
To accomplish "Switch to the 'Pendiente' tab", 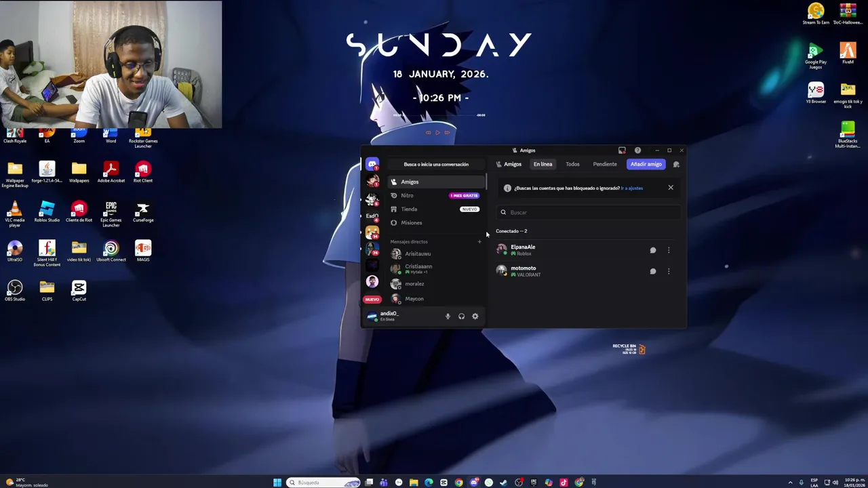I will coord(605,164).
